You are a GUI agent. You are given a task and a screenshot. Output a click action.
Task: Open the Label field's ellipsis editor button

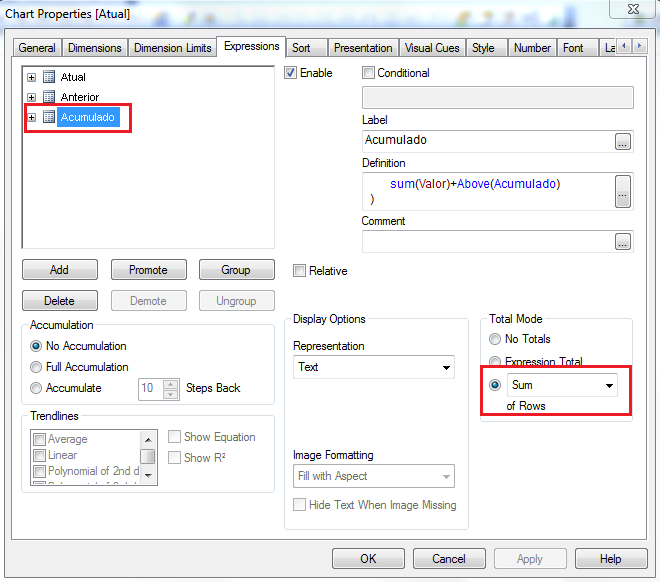coord(623,142)
